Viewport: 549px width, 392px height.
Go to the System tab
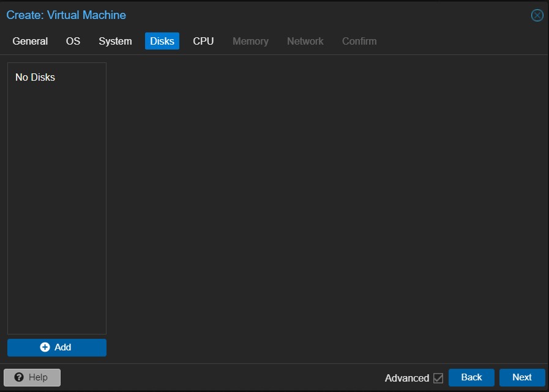(x=115, y=41)
